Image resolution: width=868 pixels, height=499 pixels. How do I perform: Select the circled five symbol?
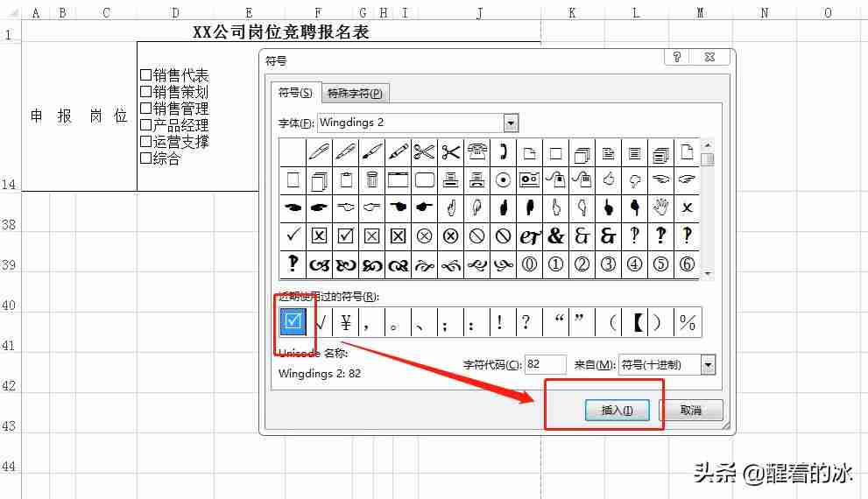pyautogui.click(x=660, y=264)
